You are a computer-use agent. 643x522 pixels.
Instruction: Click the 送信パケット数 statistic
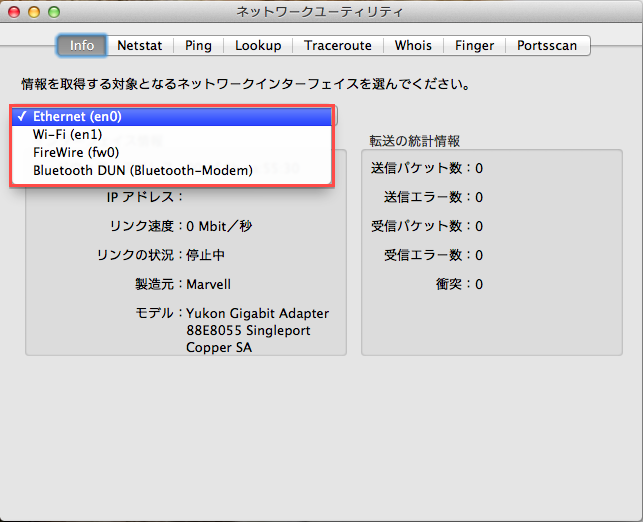[427, 168]
